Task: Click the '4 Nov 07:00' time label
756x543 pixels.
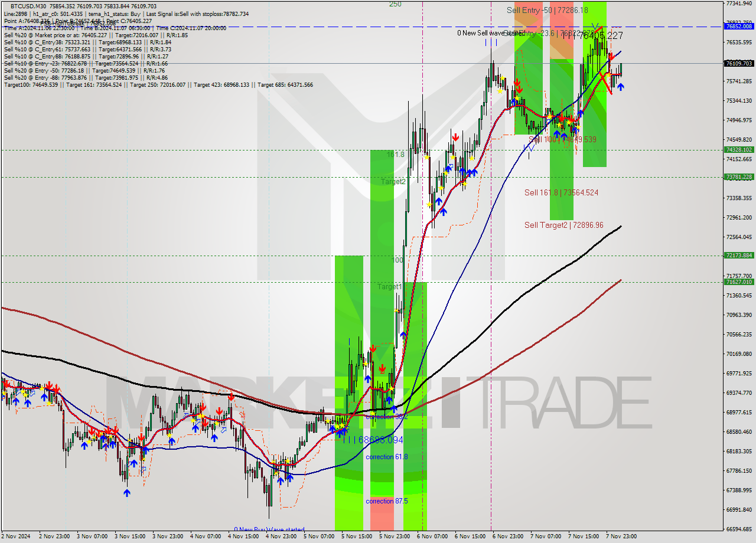Action: (x=206, y=537)
